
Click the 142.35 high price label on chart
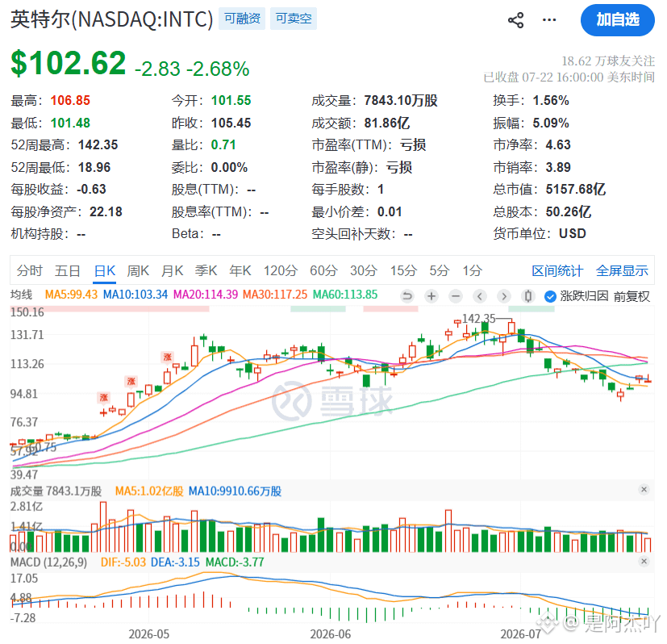[478, 319]
